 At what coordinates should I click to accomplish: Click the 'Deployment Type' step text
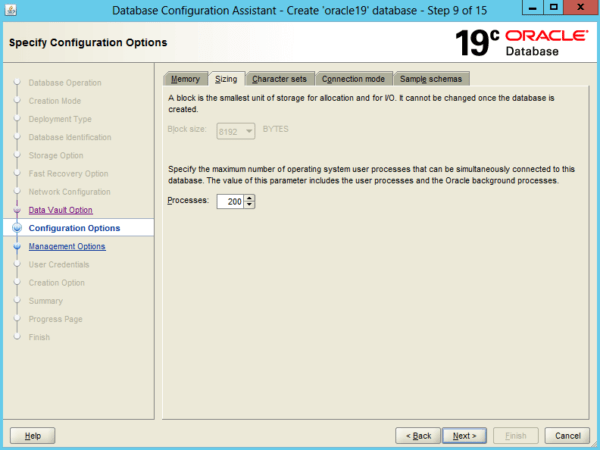click(x=60, y=119)
